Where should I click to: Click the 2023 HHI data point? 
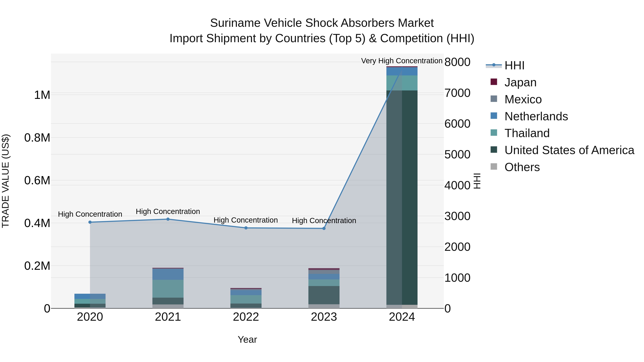click(324, 228)
